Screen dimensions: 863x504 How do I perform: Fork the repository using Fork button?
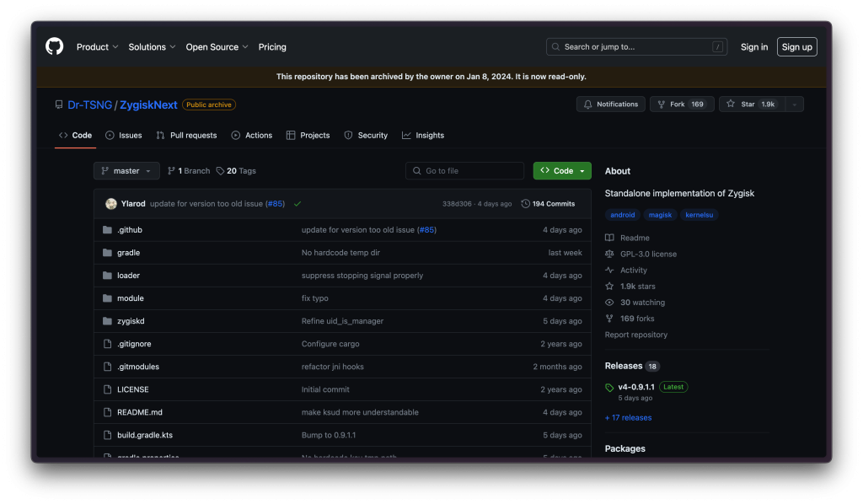coord(682,104)
